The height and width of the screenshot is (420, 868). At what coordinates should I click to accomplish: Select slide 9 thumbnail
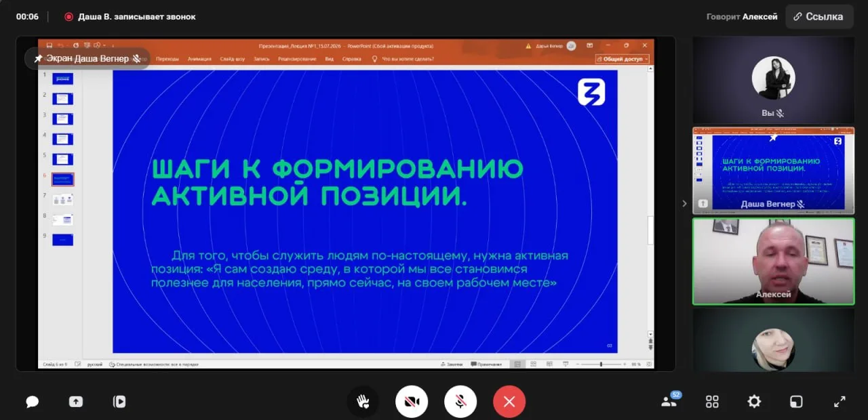point(62,240)
